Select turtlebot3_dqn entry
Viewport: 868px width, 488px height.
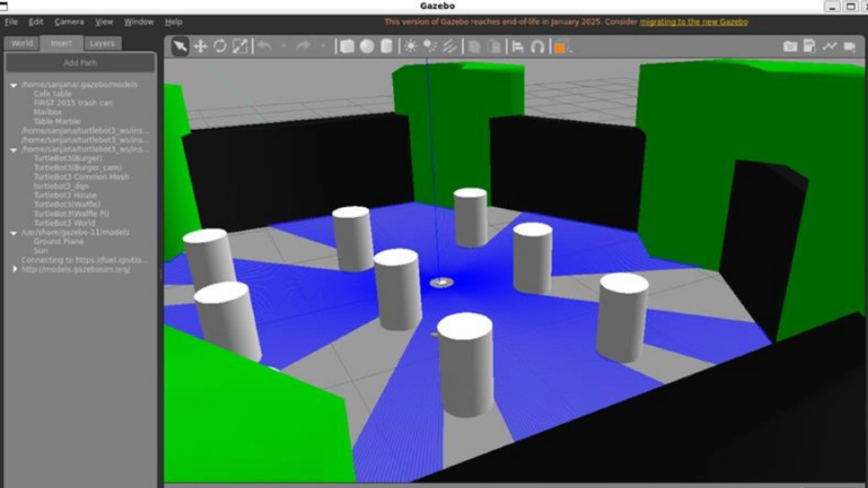point(61,186)
